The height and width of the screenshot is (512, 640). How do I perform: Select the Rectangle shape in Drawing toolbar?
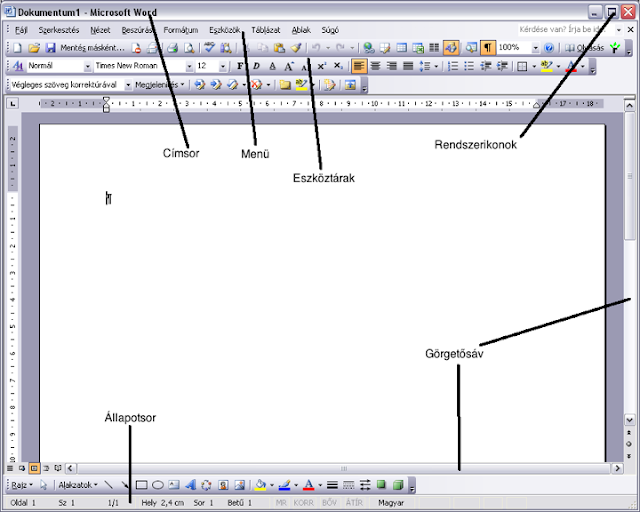point(141,485)
